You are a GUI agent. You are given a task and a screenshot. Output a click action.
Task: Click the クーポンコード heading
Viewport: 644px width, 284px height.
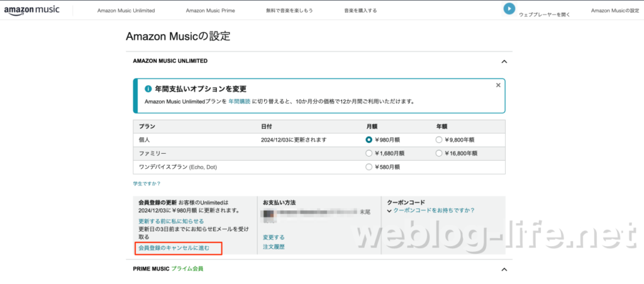coord(406,203)
